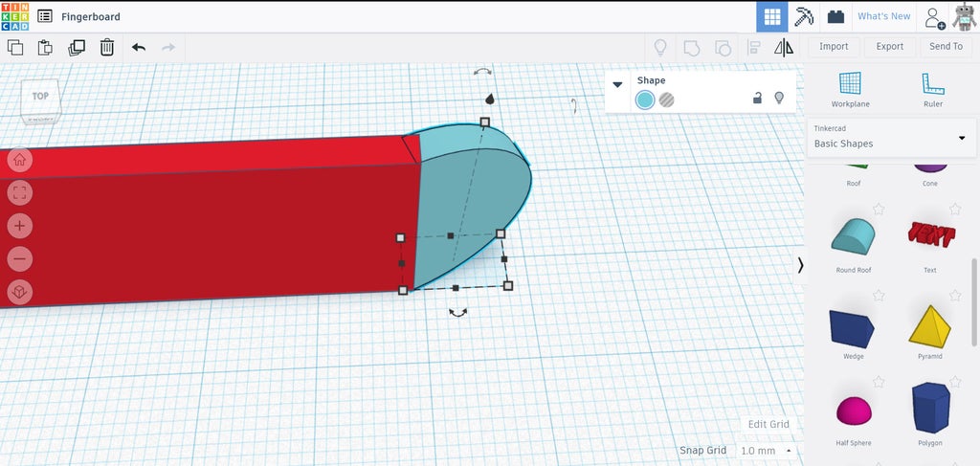Image resolution: width=980 pixels, height=466 pixels.
Task: Collapse the shapes side panel
Action: 800,265
